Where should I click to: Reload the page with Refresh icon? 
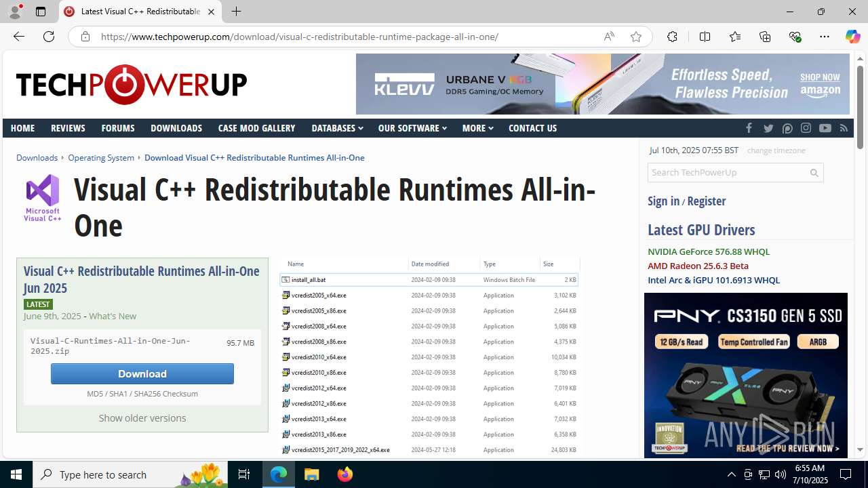click(x=49, y=37)
